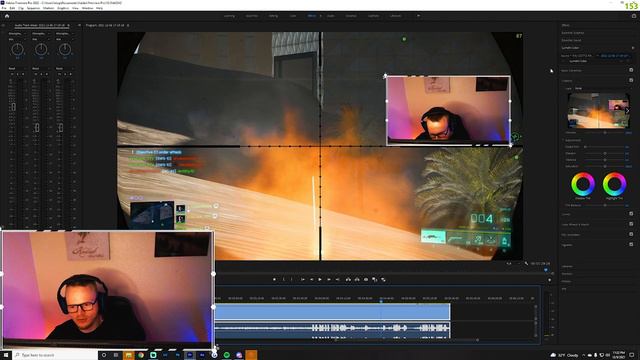This screenshot has width=640, height=360.
Task: Export a frame with camera icon
Action: point(366,280)
